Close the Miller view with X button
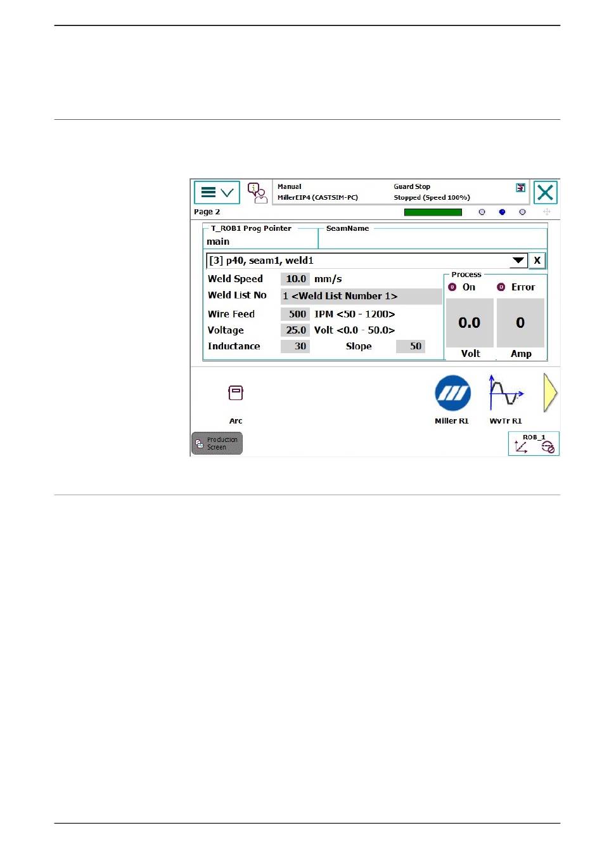This screenshot has height=868, width=602. pos(545,193)
